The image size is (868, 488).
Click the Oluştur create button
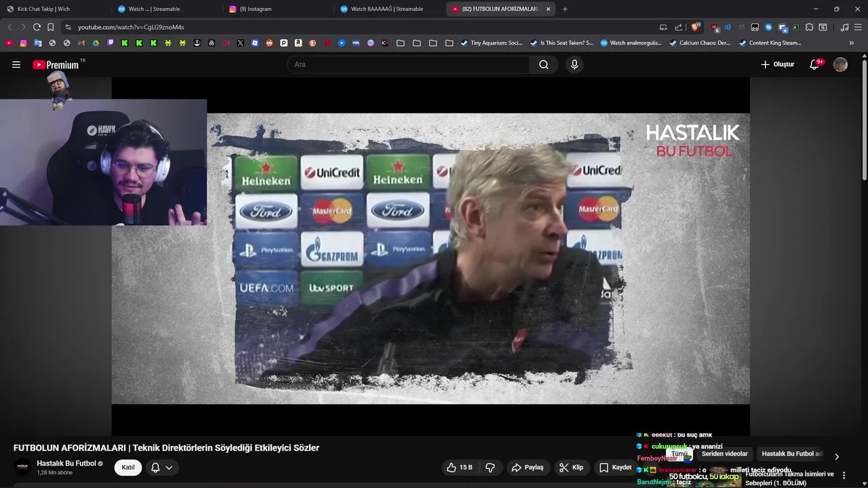pyautogui.click(x=778, y=64)
